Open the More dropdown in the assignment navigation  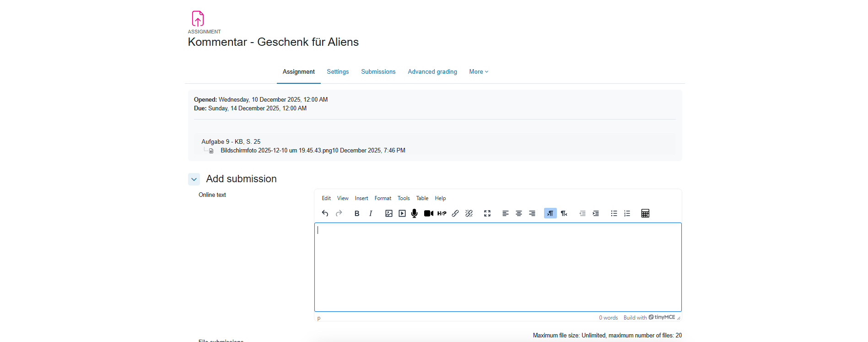479,72
